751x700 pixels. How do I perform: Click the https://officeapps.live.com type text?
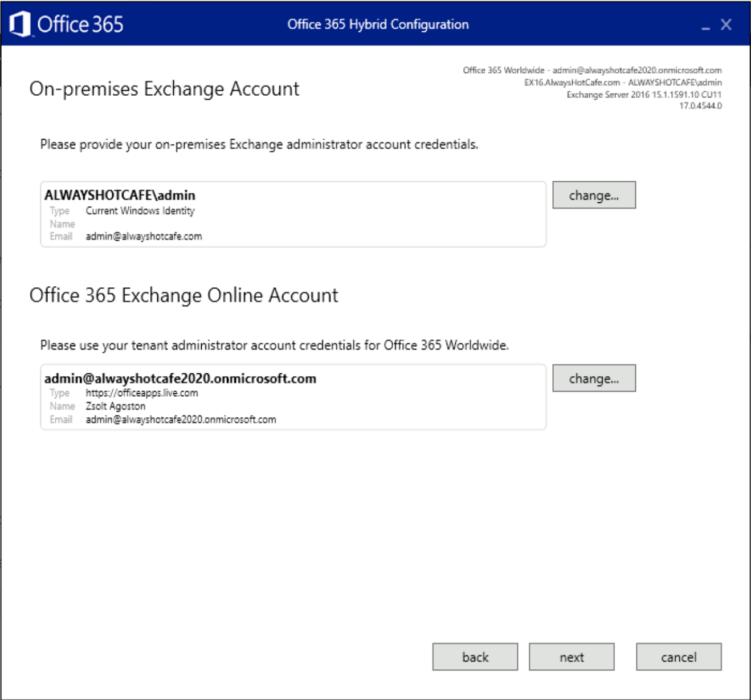pos(141,393)
